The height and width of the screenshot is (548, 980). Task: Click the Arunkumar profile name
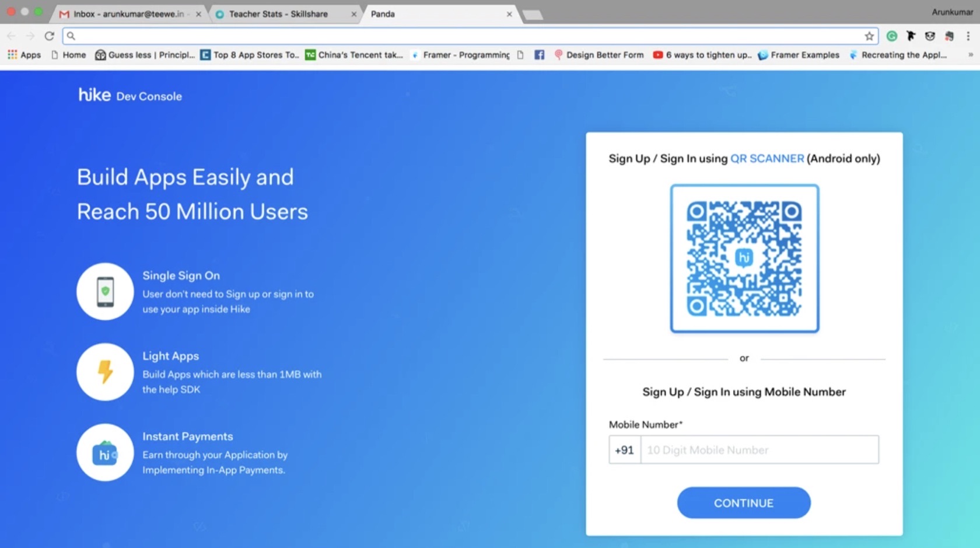[x=952, y=12]
